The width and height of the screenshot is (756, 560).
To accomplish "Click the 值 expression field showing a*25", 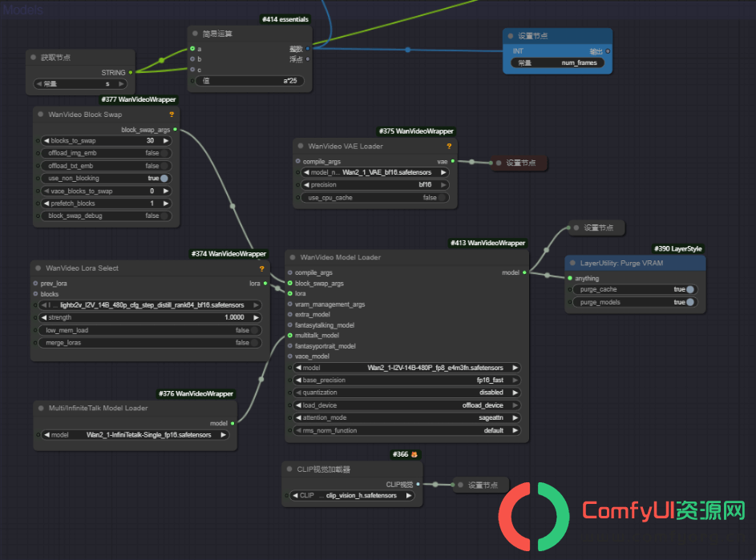I will pos(249,81).
